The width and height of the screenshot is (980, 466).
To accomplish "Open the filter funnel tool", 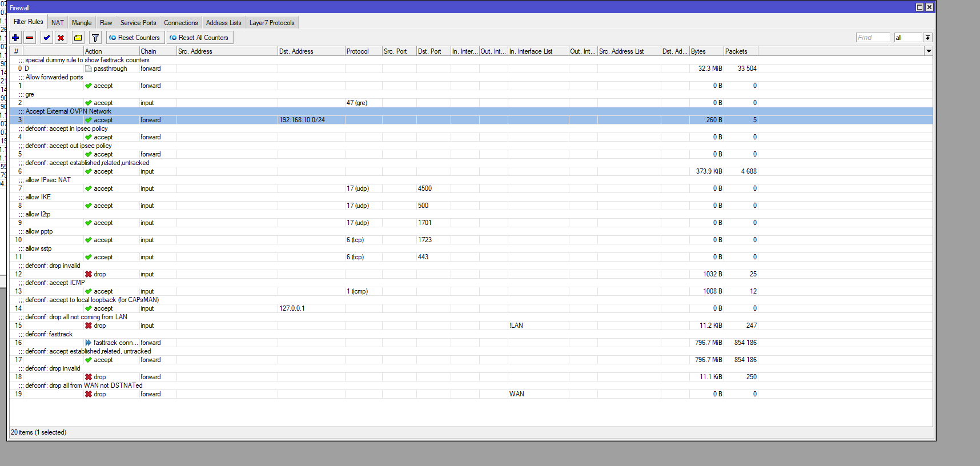I will coord(95,38).
